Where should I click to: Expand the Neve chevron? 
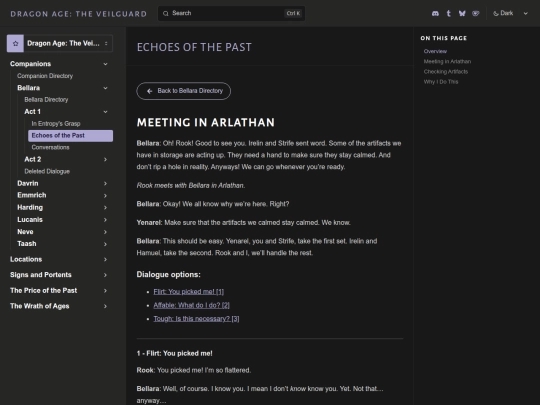pyautogui.click(x=105, y=232)
